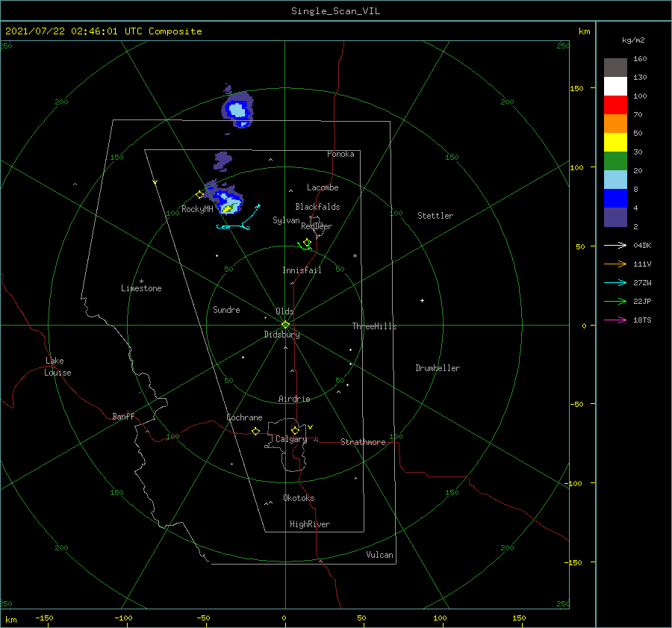Click the white plus marker south of Stettler
The height and width of the screenshot is (628, 672).
click(422, 300)
